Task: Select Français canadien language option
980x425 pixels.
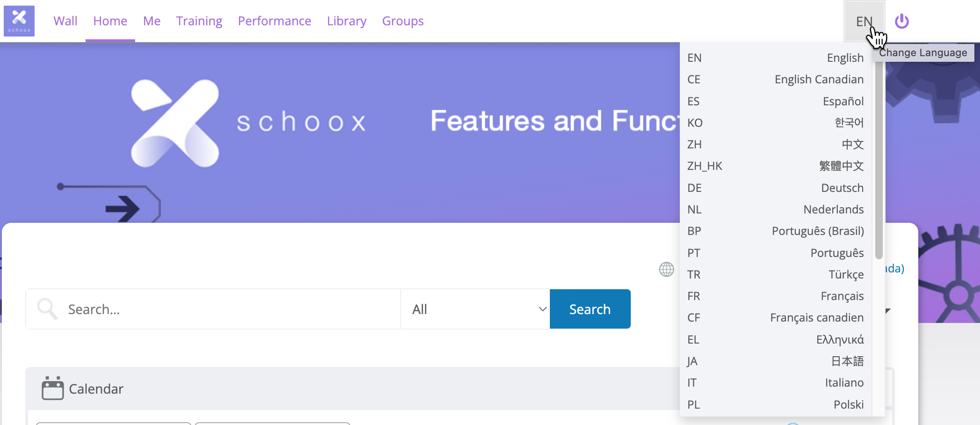Action: pyautogui.click(x=776, y=317)
